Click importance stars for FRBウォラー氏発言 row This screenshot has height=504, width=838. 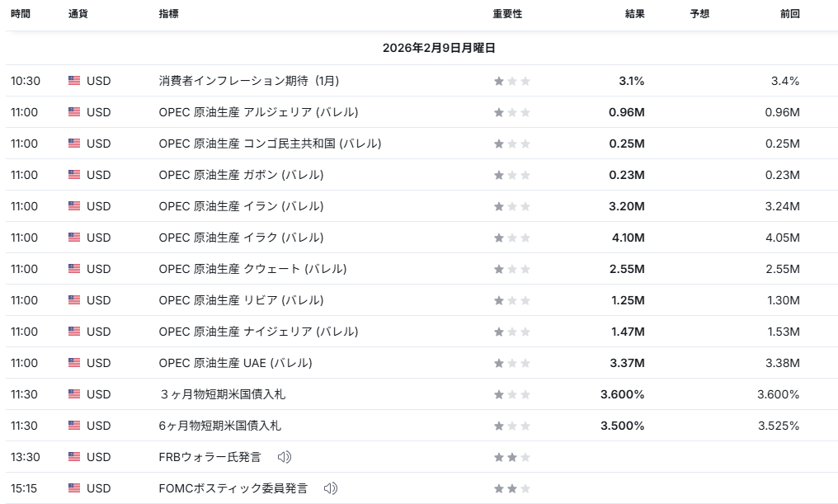(512, 457)
